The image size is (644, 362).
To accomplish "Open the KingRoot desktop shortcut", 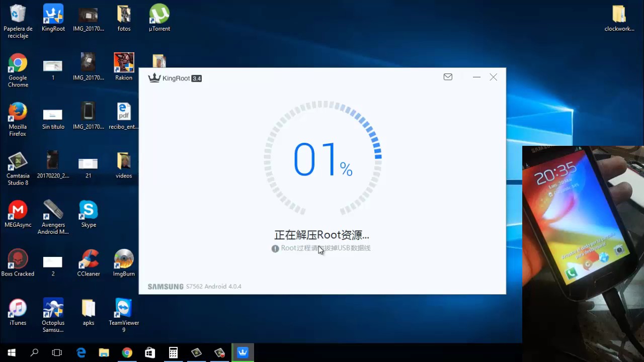I will (x=53, y=18).
